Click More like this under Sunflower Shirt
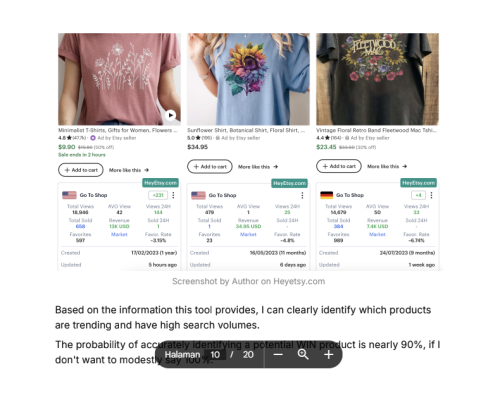Viewport: 500px width, 400px height. point(258,167)
